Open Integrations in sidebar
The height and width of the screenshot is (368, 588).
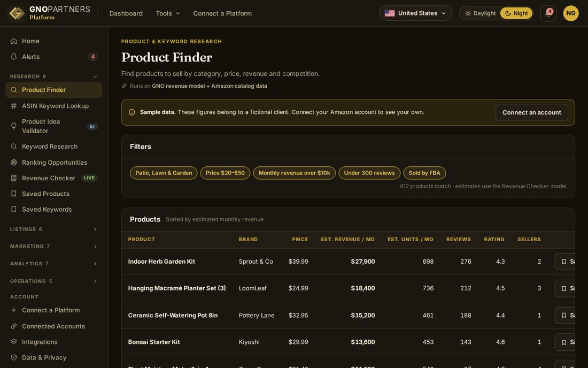point(53,342)
